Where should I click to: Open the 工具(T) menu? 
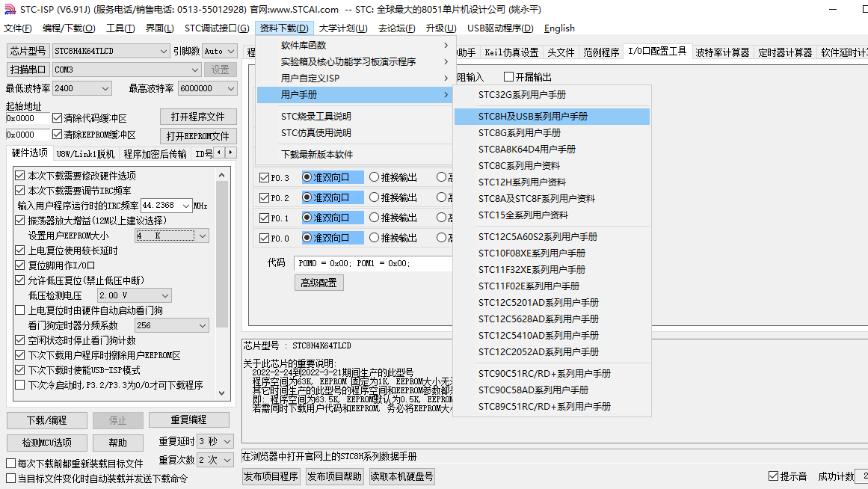pyautogui.click(x=120, y=28)
